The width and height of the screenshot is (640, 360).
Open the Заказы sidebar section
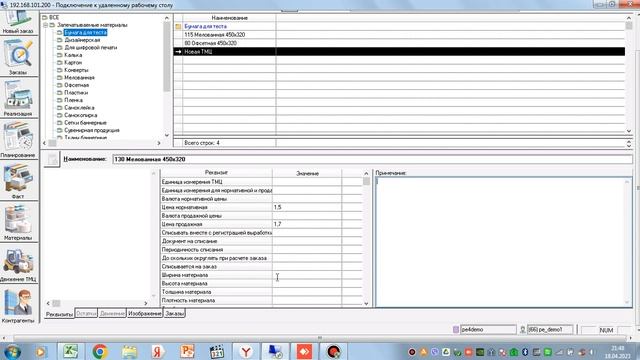point(18,57)
